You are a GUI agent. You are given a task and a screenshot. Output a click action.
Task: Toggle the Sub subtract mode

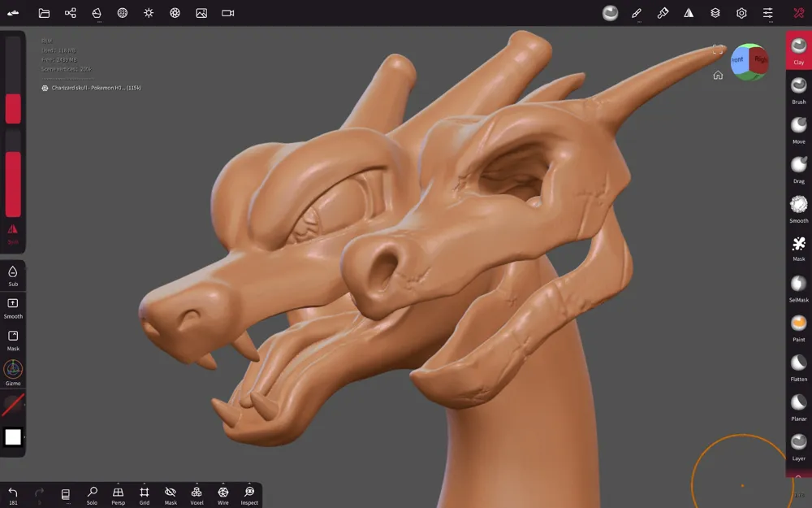click(x=13, y=276)
